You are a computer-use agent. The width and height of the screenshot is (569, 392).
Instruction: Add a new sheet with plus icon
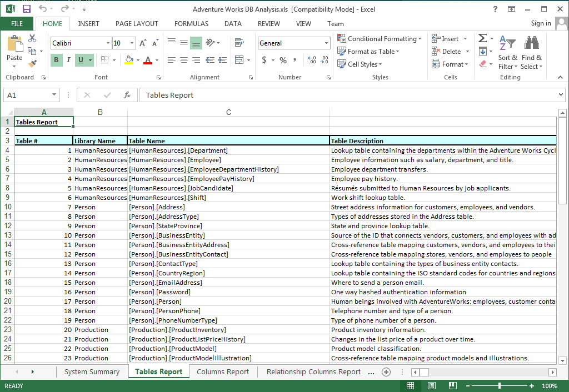click(x=386, y=371)
